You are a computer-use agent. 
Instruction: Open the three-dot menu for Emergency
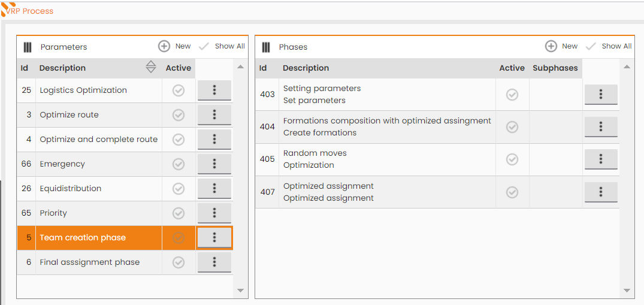(x=214, y=164)
